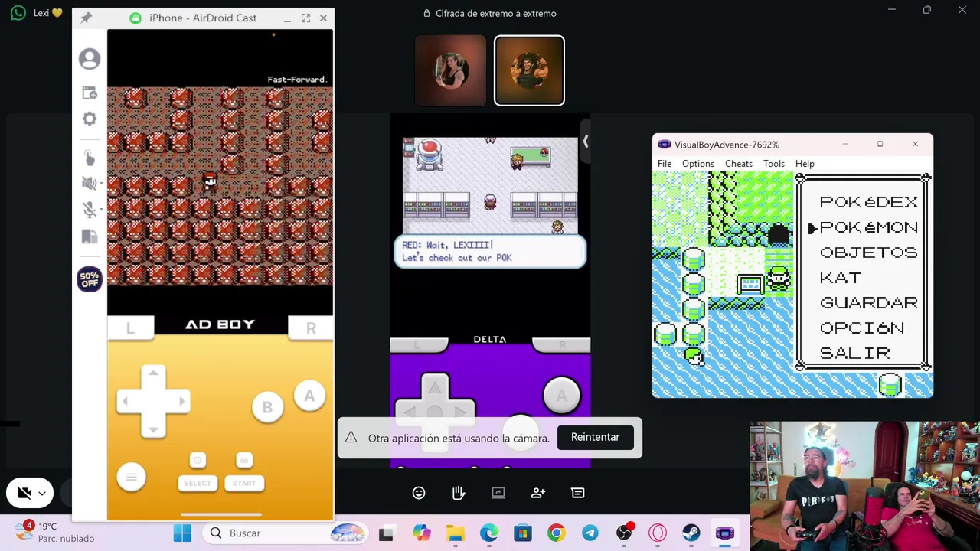
Task: Open Opera browser from taskbar
Action: tap(658, 533)
